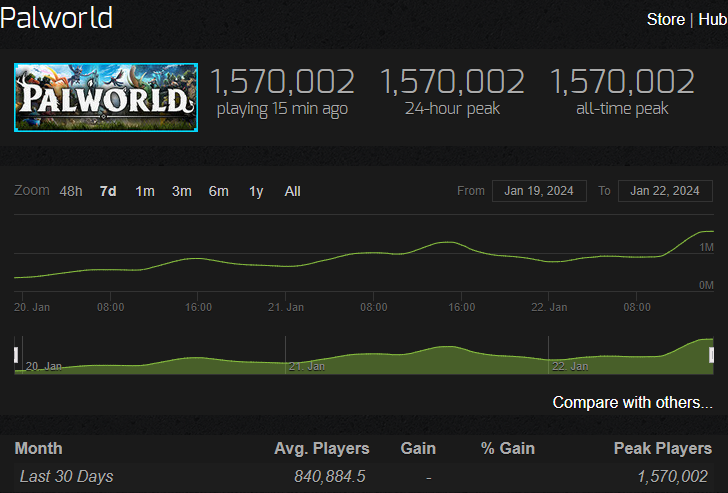Image resolution: width=728 pixels, height=493 pixels.
Task: Set chart zoom to 48h
Action: [71, 191]
